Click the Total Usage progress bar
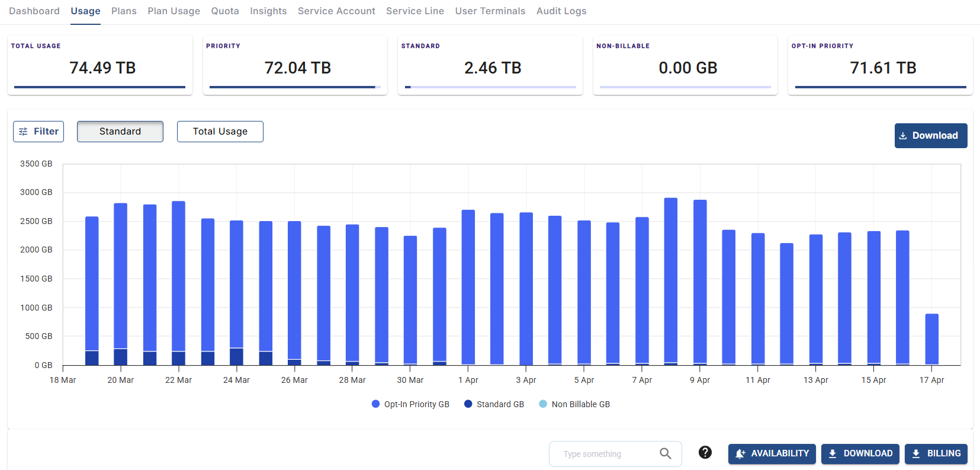This screenshot has height=470, width=980. point(99,87)
